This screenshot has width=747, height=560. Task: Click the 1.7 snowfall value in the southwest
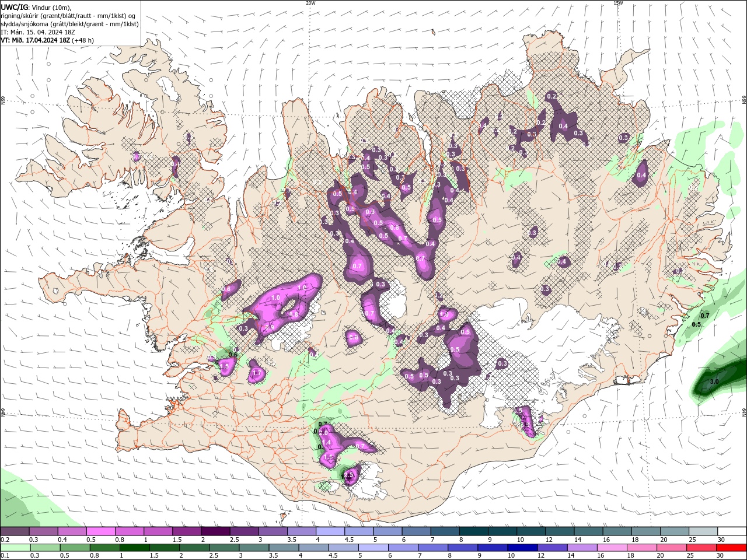[x=257, y=373]
